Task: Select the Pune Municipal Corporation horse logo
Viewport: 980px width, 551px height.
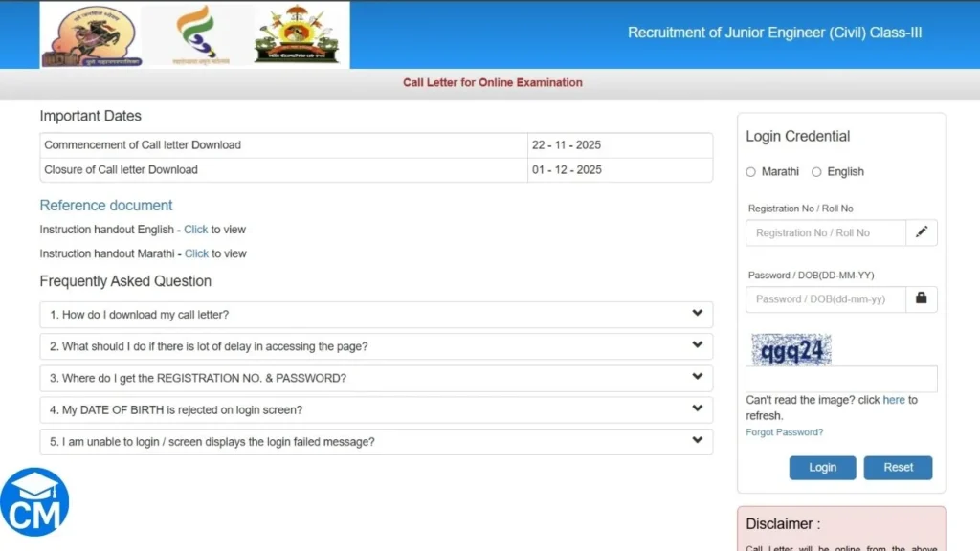Action: coord(92,34)
